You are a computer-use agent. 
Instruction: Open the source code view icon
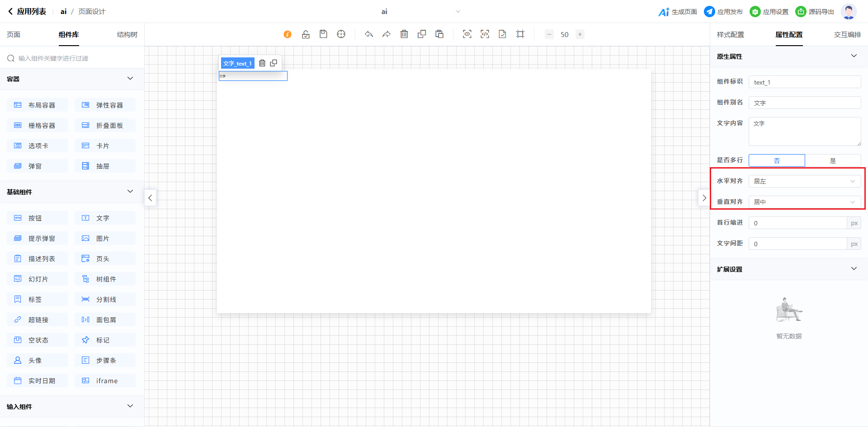[x=485, y=34]
